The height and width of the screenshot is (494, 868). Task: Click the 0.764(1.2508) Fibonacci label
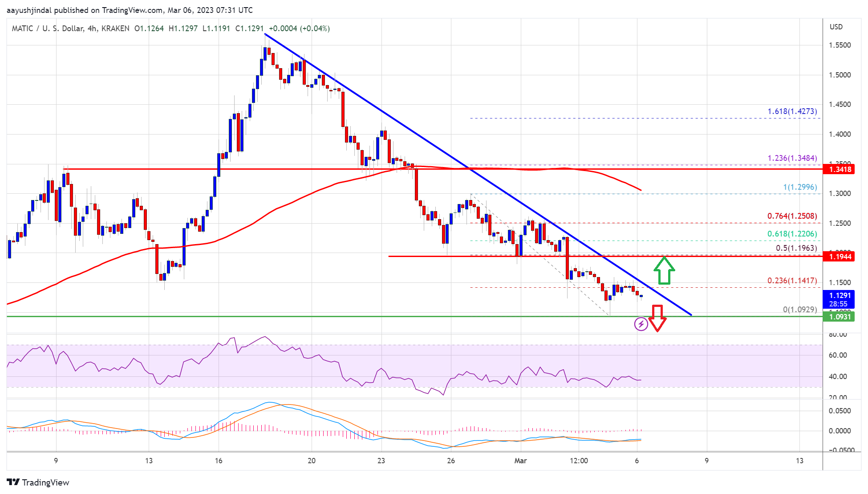pos(792,216)
